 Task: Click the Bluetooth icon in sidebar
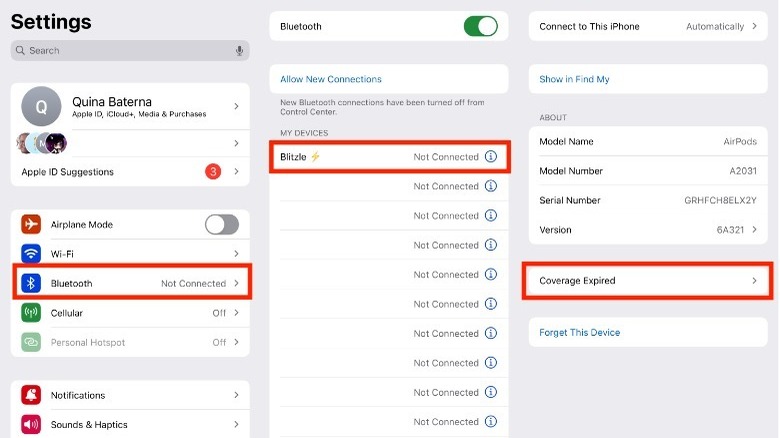tap(31, 283)
